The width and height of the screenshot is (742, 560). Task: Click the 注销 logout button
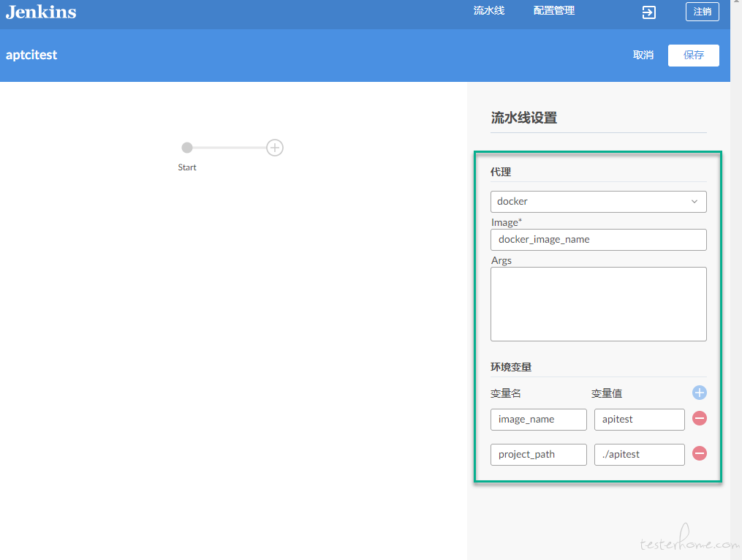(703, 12)
